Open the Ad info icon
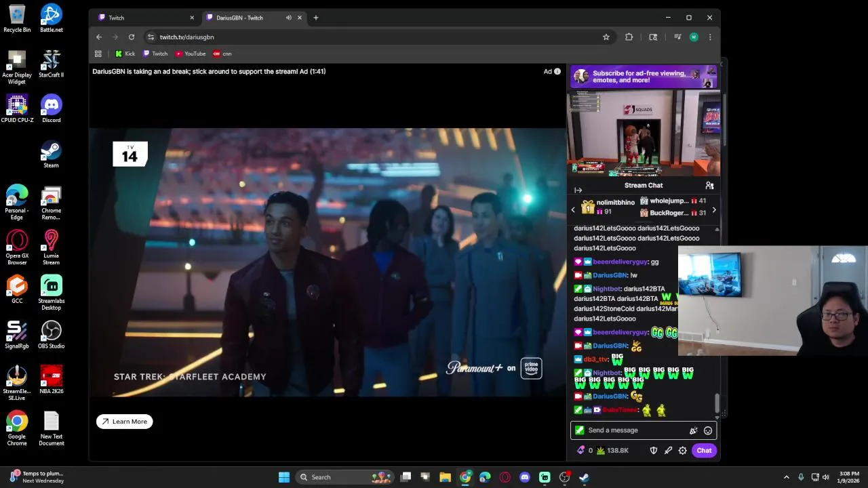868x488 pixels. [557, 71]
